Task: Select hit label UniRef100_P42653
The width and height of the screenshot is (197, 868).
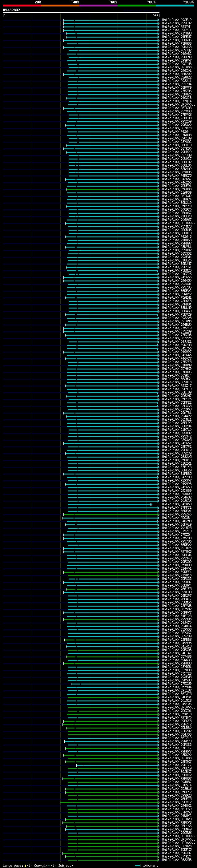Action: coord(176,487)
